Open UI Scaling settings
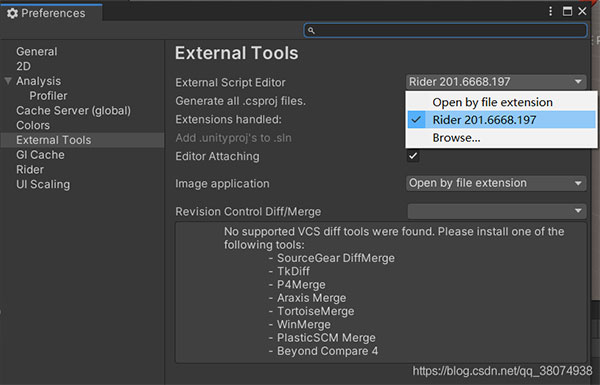 tap(43, 184)
